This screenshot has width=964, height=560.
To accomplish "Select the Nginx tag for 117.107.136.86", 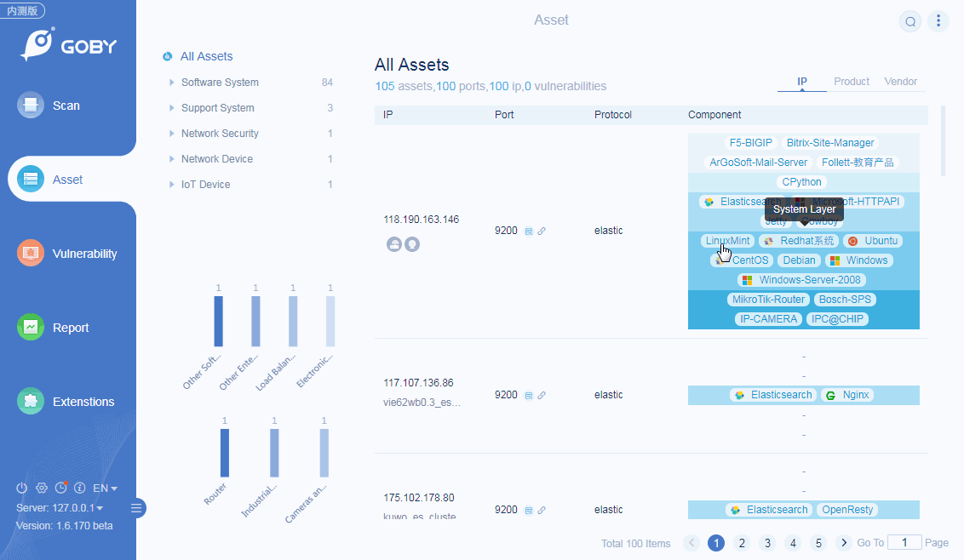I will (x=847, y=395).
